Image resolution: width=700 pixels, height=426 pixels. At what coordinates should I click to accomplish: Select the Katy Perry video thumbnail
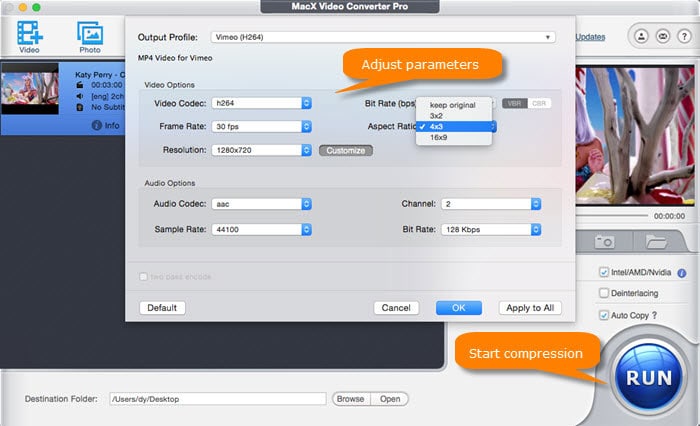(29, 89)
